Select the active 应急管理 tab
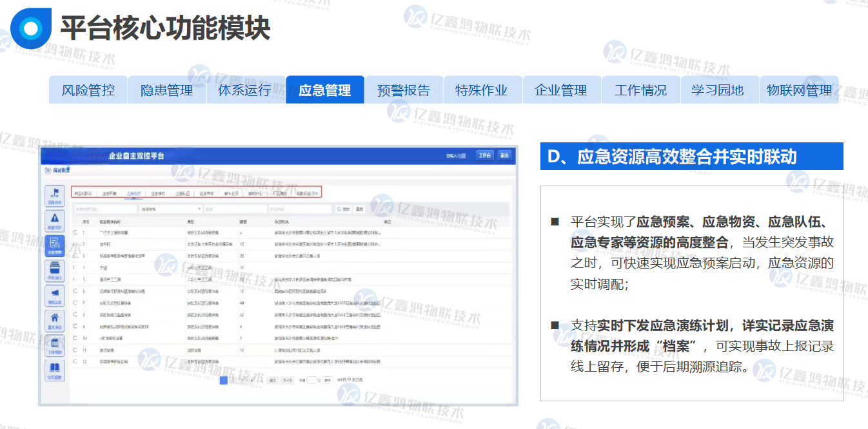868x429 pixels. tap(325, 90)
